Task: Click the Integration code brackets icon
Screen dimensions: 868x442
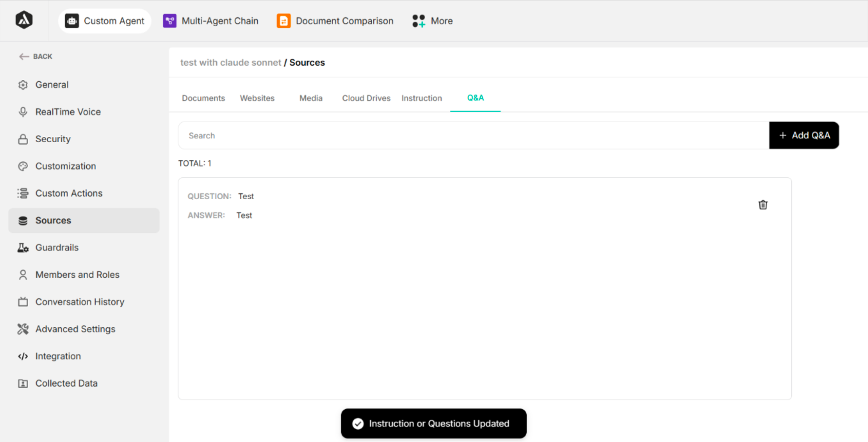Action: click(23, 356)
